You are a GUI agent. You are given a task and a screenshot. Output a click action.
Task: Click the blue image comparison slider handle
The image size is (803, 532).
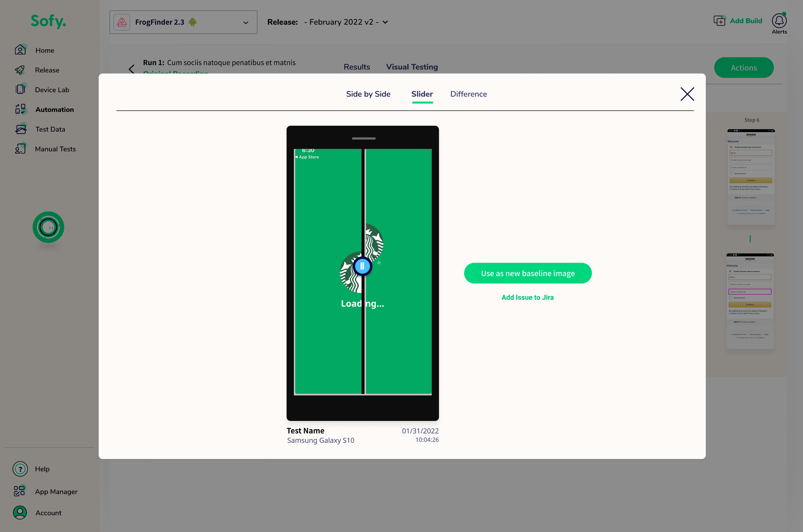pyautogui.click(x=362, y=266)
